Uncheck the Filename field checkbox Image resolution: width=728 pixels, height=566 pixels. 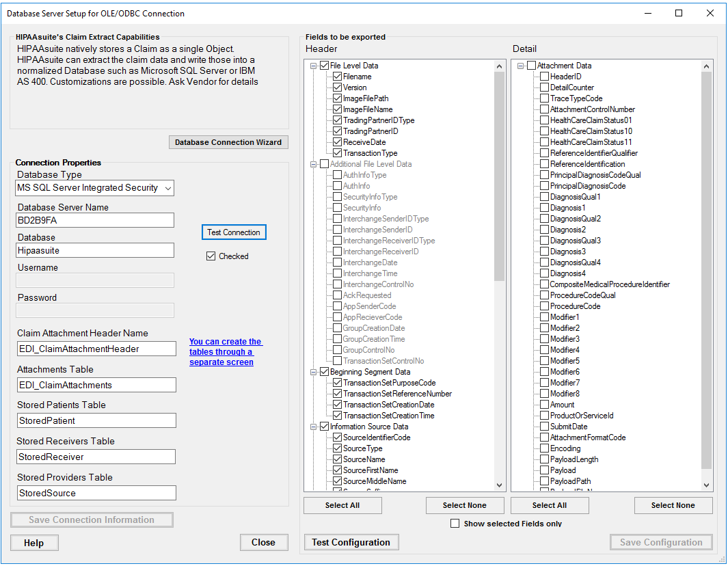coord(337,77)
